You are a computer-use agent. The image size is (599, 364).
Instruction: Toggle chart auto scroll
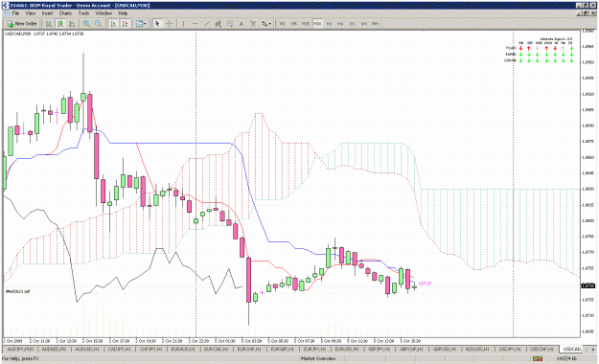(113, 24)
